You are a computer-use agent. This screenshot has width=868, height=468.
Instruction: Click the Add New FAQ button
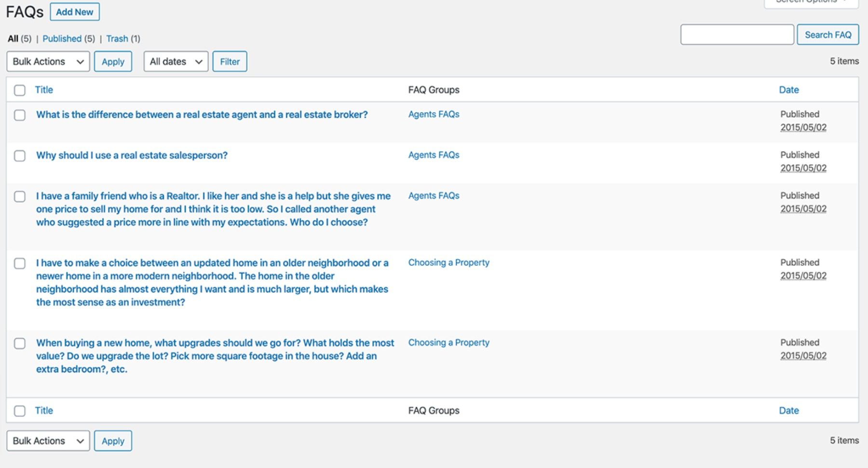tap(74, 12)
